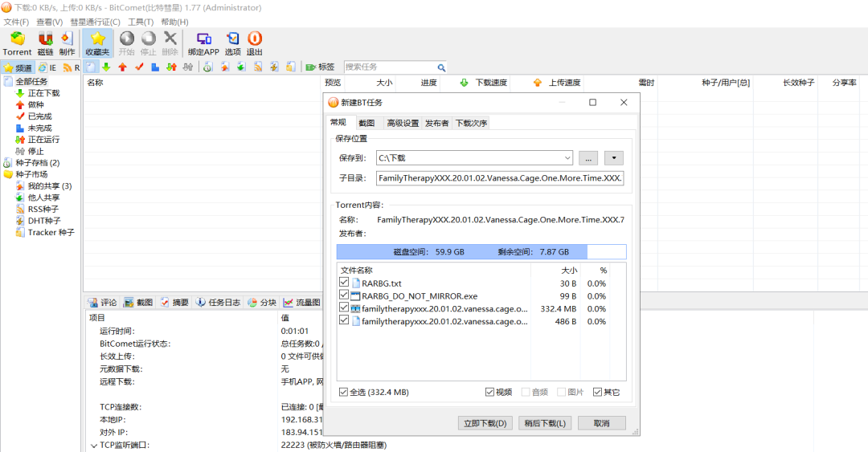The image size is (868, 452).
Task: Collapse the TCP监听端口 row chevron
Action: tap(93, 446)
